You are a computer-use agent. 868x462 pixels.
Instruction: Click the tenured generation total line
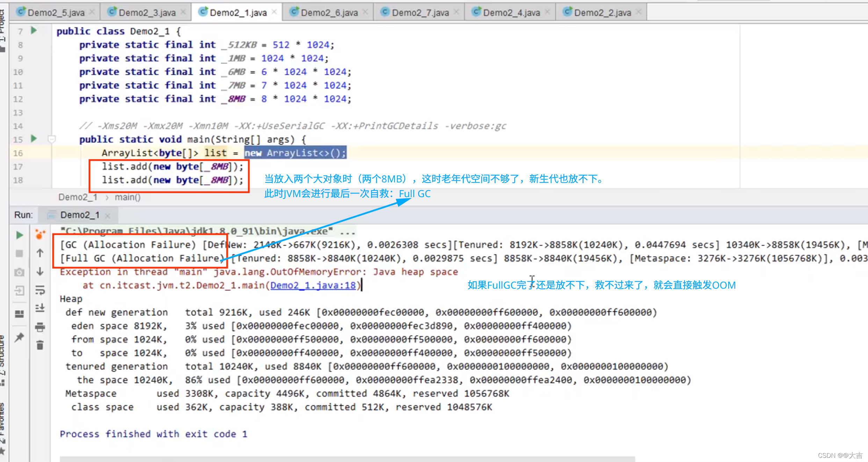(x=367, y=367)
